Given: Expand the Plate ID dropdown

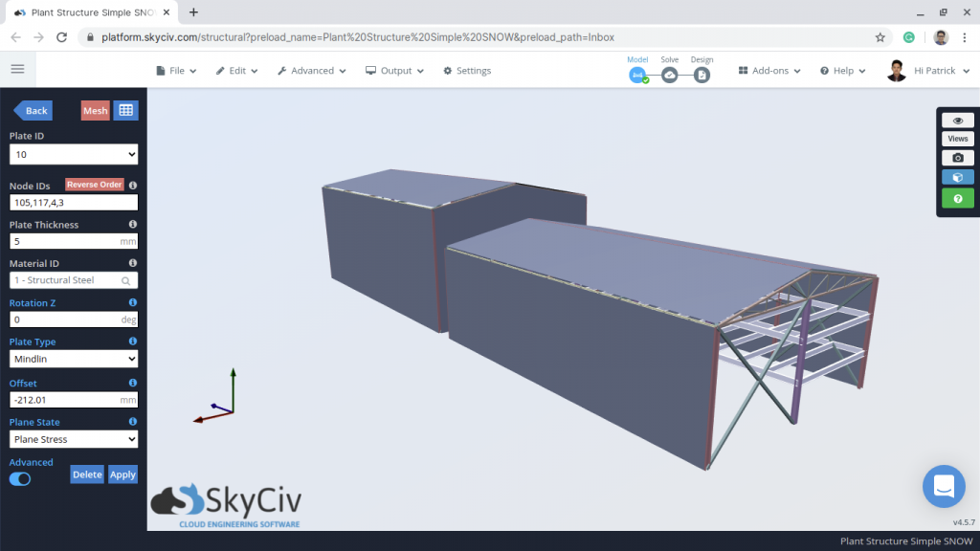Looking at the screenshot, I should coord(74,154).
